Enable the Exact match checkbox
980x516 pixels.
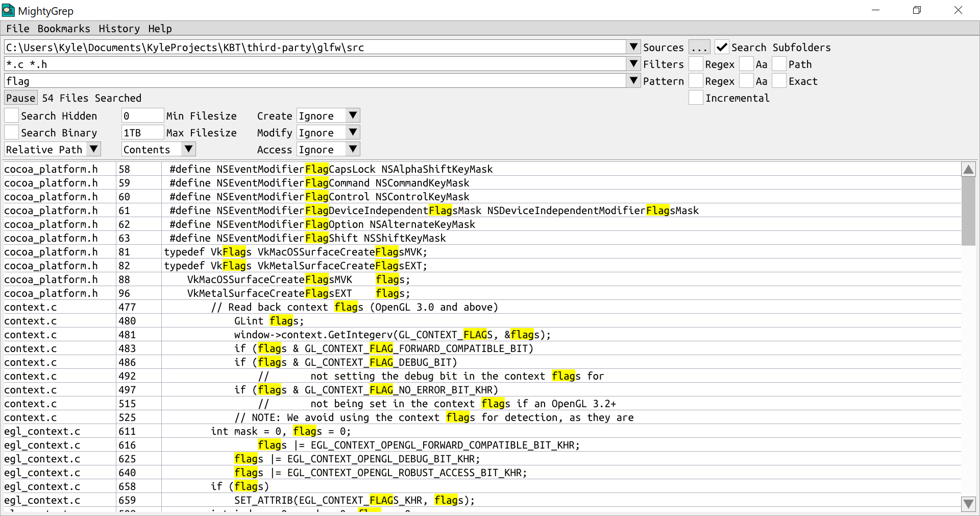(x=779, y=81)
